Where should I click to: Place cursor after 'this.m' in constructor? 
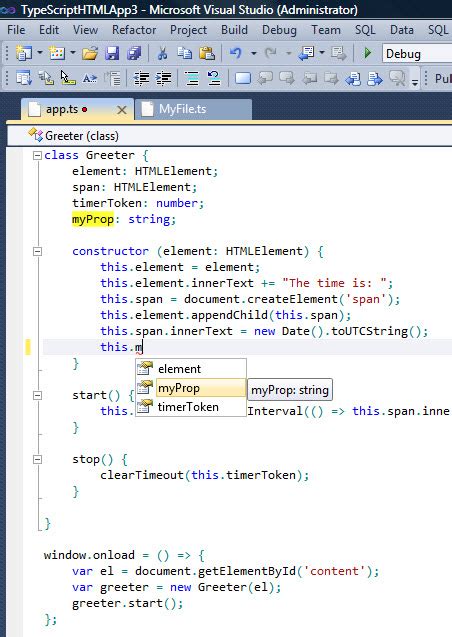click(x=143, y=347)
